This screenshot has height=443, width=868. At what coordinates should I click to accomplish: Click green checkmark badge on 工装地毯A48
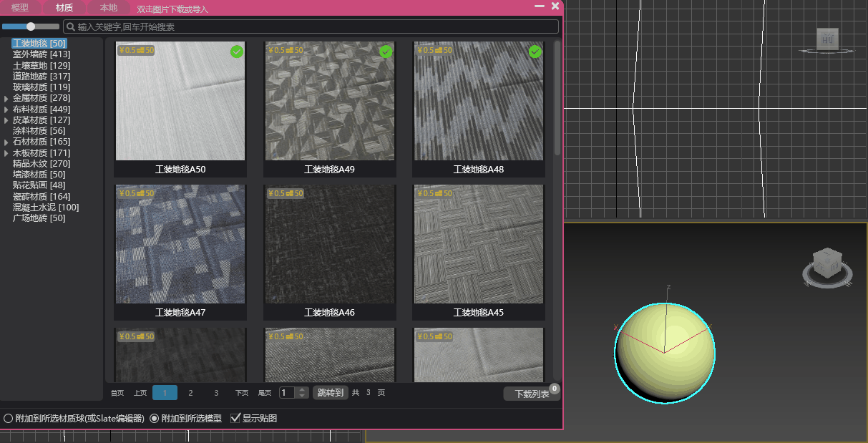pos(535,52)
